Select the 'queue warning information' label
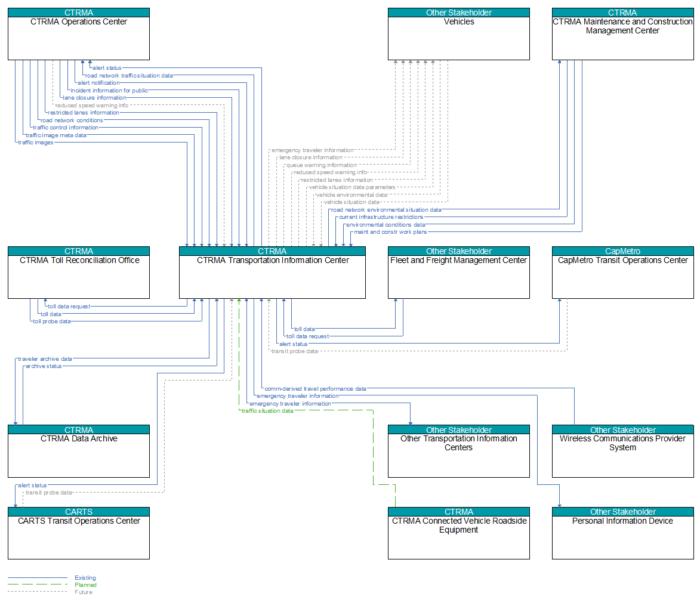This screenshot has height=603, width=700. click(x=322, y=165)
